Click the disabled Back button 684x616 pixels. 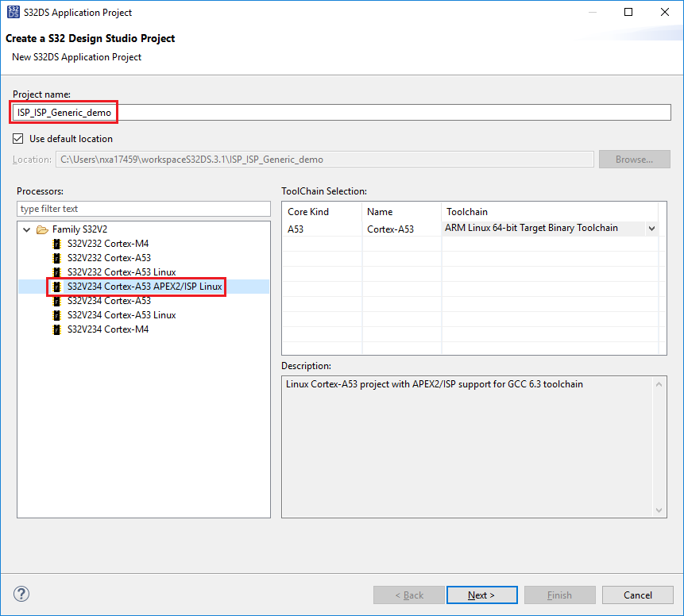click(x=409, y=595)
